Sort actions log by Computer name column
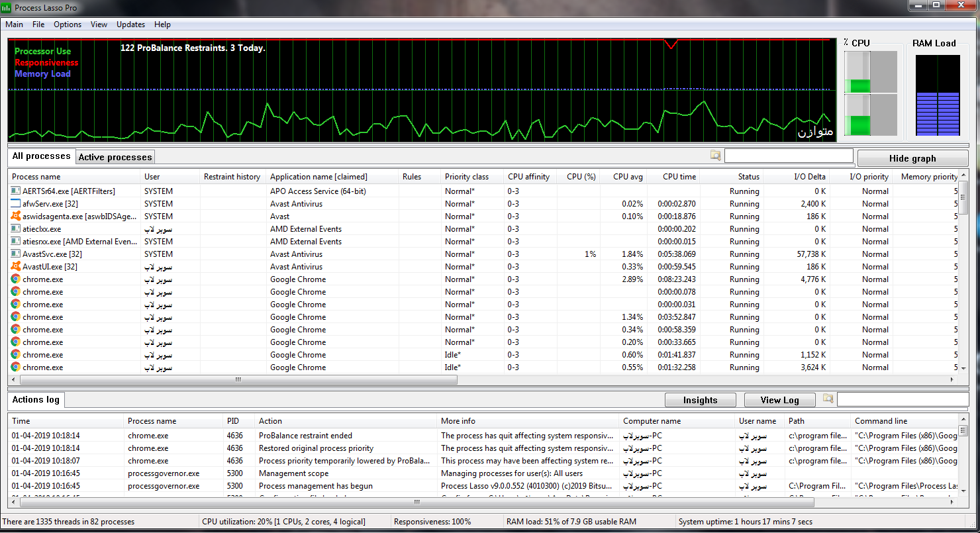 click(x=677, y=421)
